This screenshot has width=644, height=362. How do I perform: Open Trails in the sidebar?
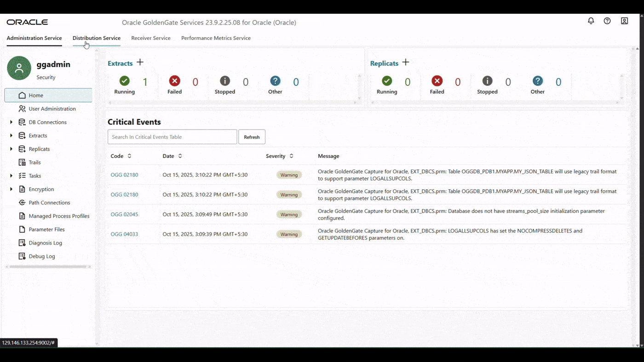pyautogui.click(x=34, y=162)
